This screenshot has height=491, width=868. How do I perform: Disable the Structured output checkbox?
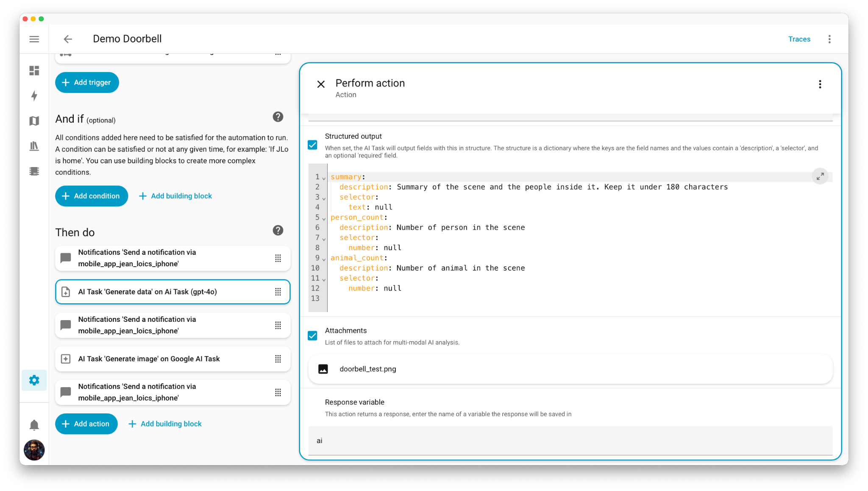point(312,145)
